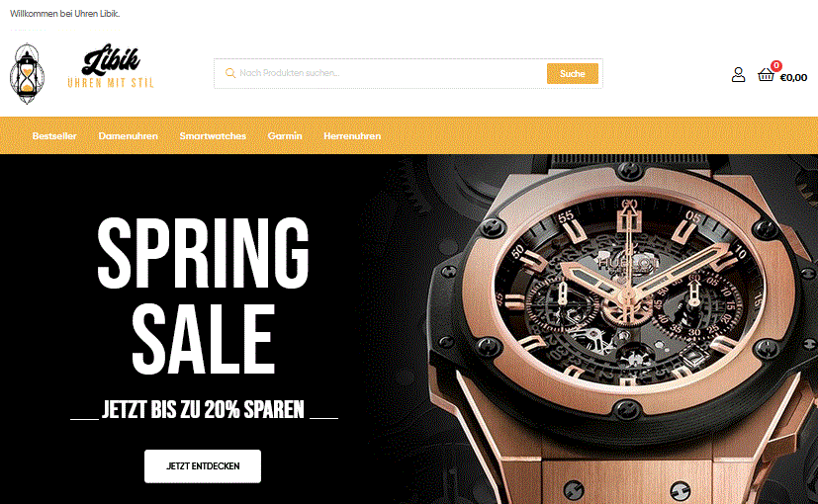Open the shopping basket icon
818x504 pixels.
pos(766,75)
